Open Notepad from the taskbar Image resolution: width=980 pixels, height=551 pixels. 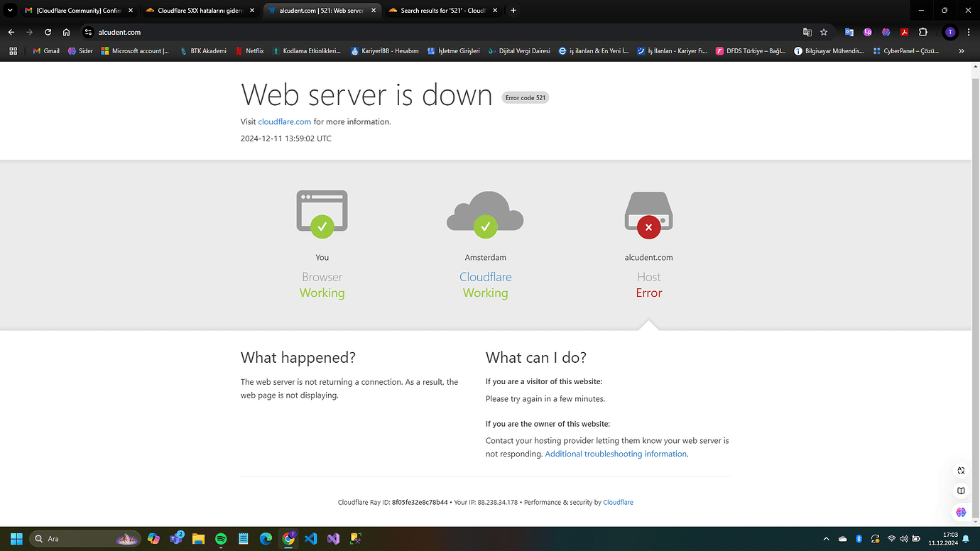tap(243, 539)
